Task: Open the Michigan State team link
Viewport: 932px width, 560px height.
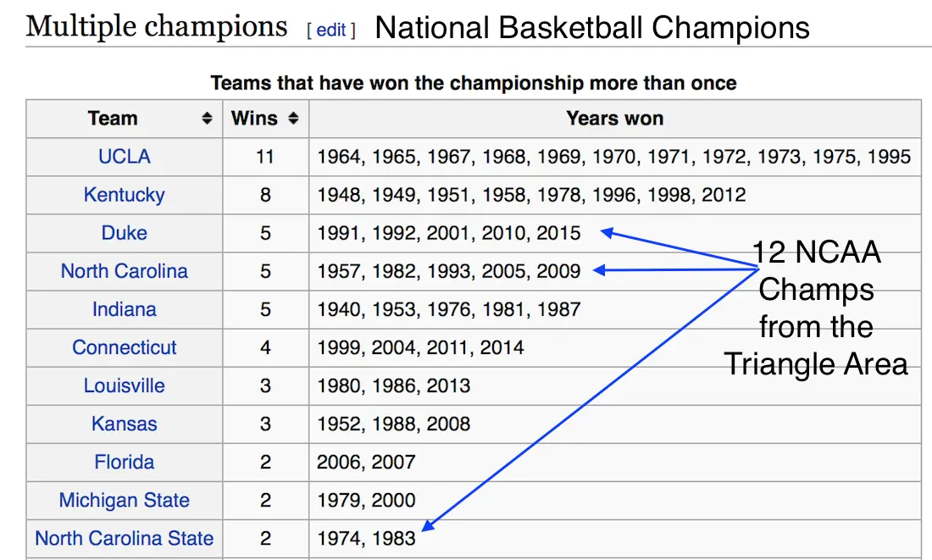Action: (x=125, y=500)
